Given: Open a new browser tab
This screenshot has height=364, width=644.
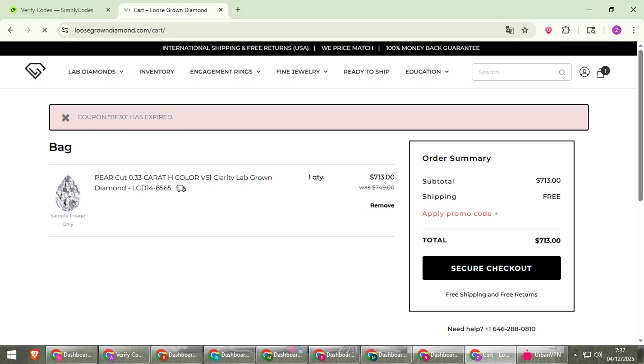Looking at the screenshot, I should (x=238, y=10).
